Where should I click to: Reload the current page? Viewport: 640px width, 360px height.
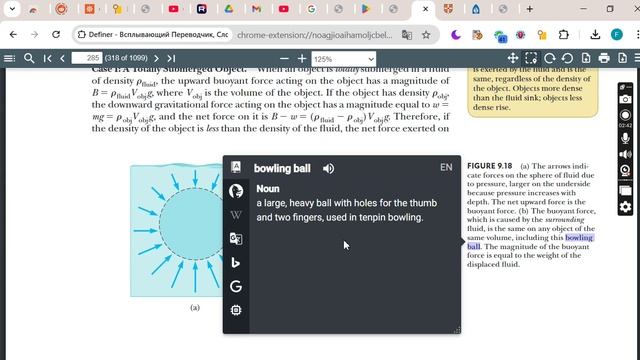(x=56, y=35)
